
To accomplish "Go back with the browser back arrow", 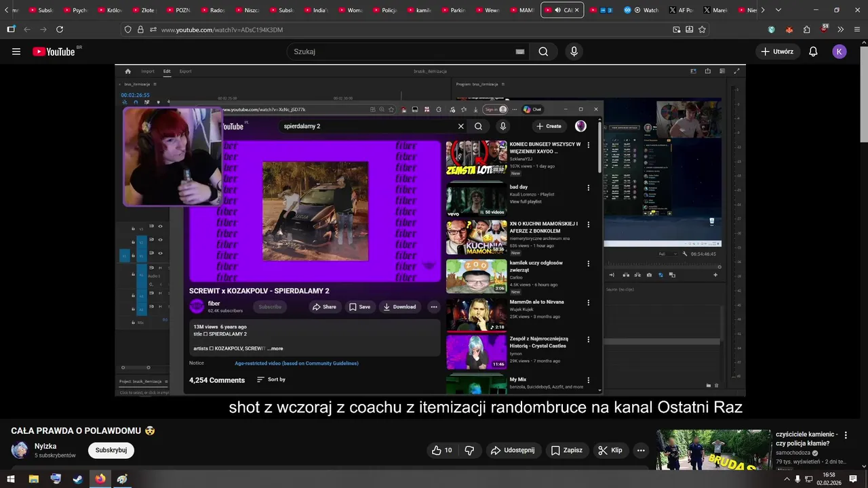I will (27, 30).
